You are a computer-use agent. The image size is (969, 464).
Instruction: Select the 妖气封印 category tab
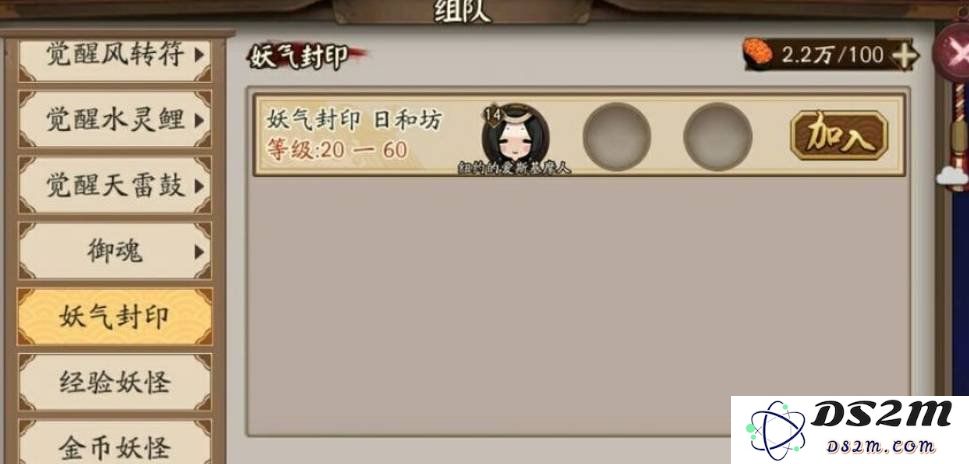[x=115, y=316]
